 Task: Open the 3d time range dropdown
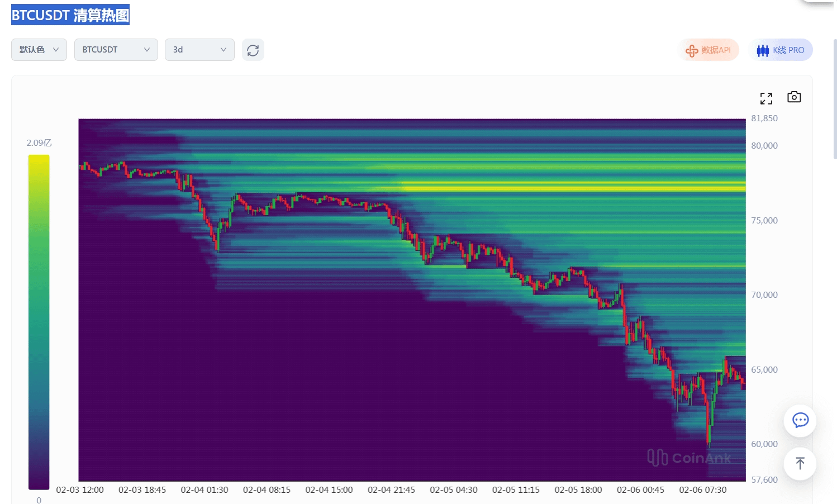point(199,50)
